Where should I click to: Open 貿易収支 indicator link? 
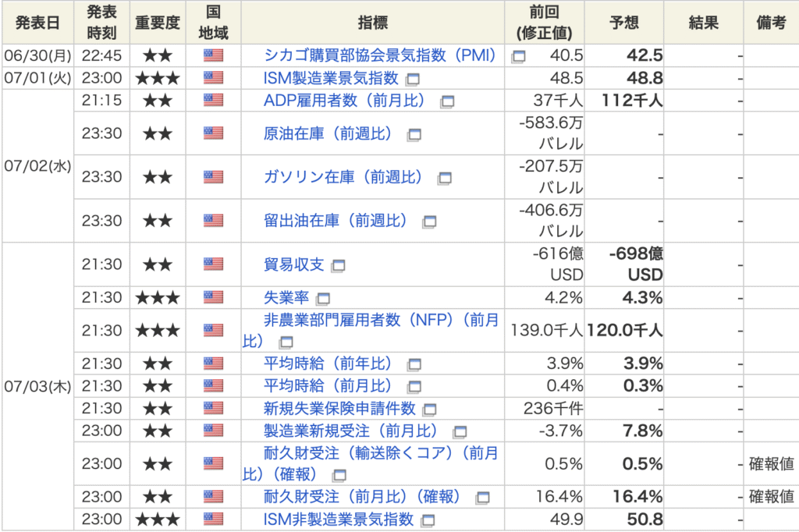(294, 264)
